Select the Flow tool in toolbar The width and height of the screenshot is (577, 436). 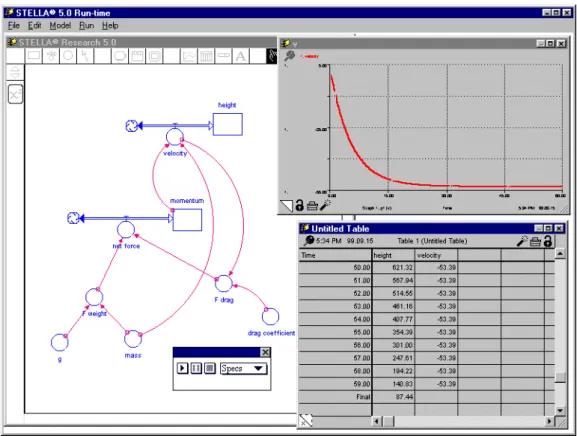[51, 56]
